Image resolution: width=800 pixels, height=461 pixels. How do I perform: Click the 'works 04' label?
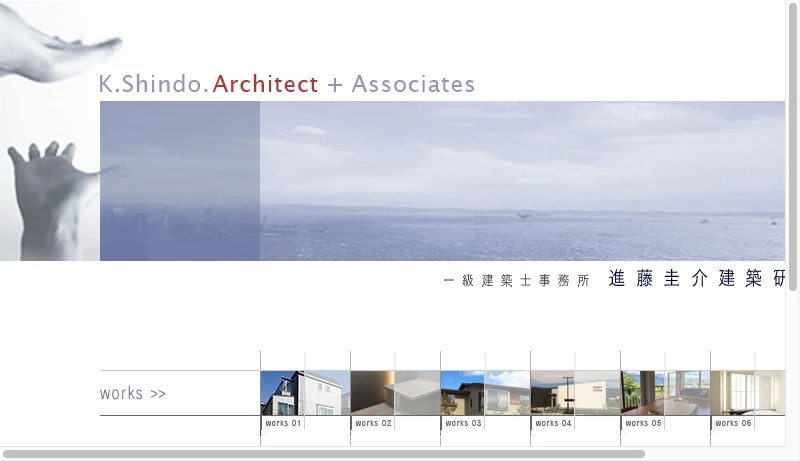click(553, 423)
